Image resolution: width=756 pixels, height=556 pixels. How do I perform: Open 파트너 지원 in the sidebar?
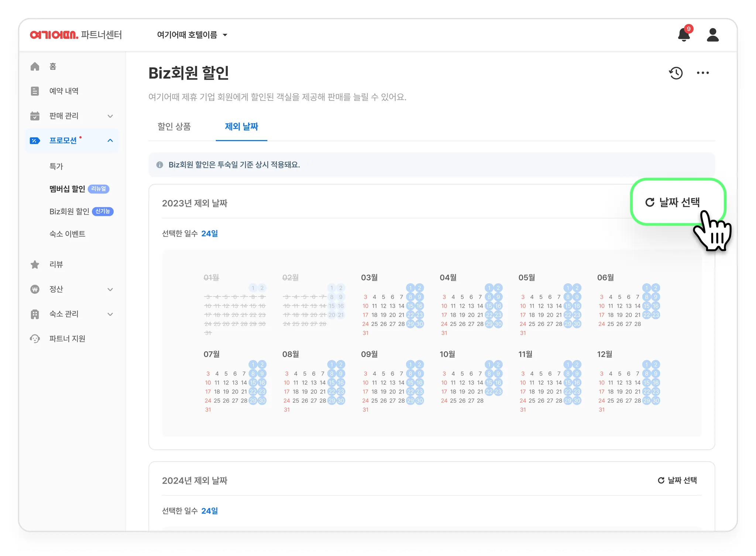(67, 339)
